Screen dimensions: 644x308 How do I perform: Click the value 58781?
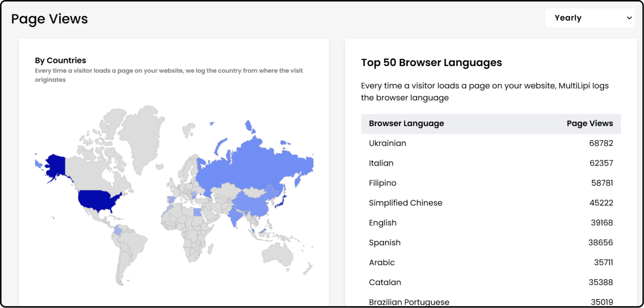pyautogui.click(x=602, y=183)
